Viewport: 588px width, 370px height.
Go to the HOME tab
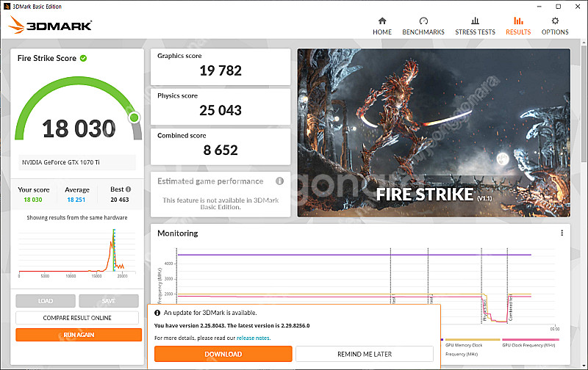tap(382, 26)
